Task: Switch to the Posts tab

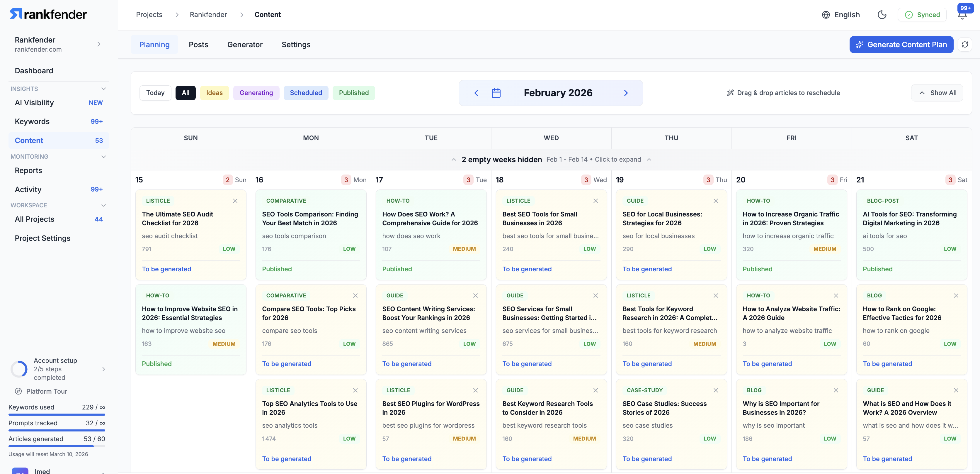Action: click(x=198, y=45)
